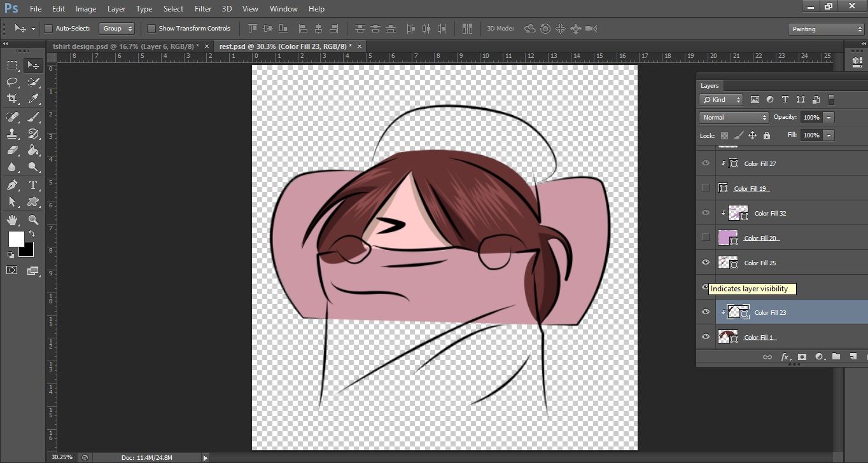Viewport: 868px width, 463px height.
Task: Swap foreground and background colors
Action: [31, 234]
